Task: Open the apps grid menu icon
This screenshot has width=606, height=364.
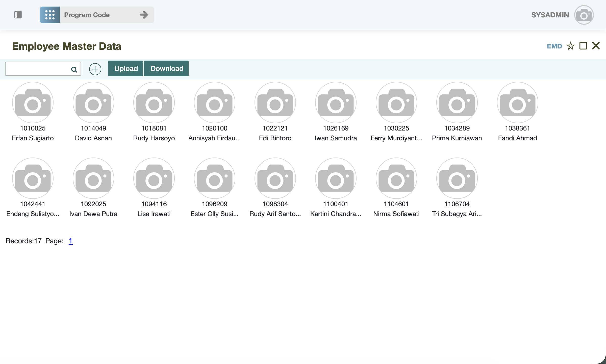Action: (50, 15)
